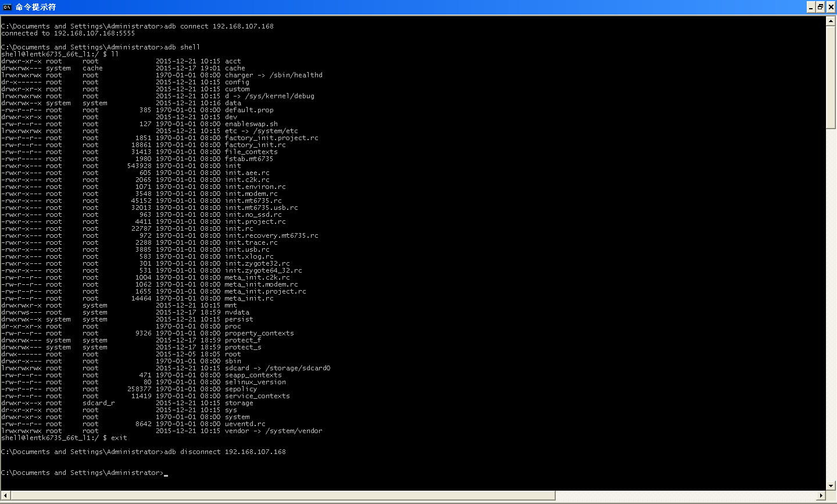The width and height of the screenshot is (837, 504).
Task: Click the 'seapp_contexts' file name
Action: pyautogui.click(x=253, y=375)
